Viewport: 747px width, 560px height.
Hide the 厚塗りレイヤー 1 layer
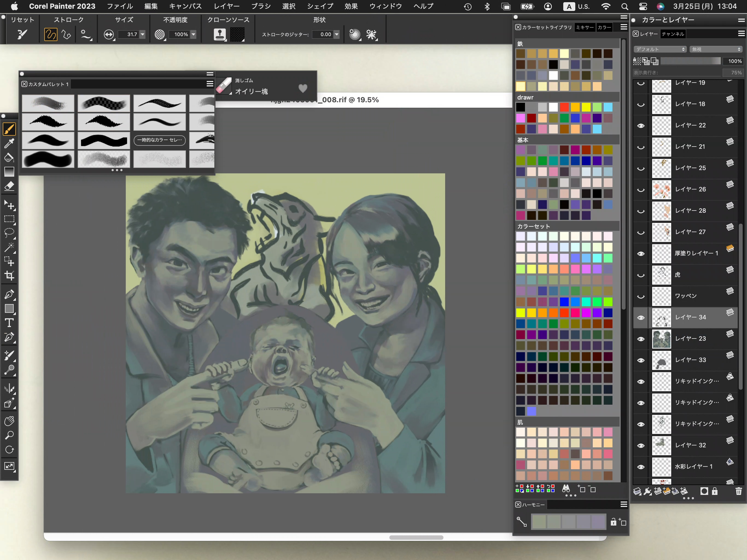(641, 254)
